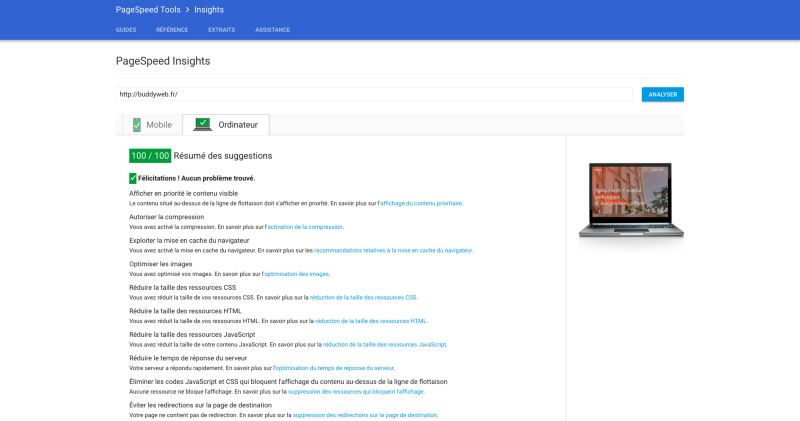Screen dimensions: 800x421
Task: Click the 'Résumé des suggestions' heading
Action: [223, 156]
